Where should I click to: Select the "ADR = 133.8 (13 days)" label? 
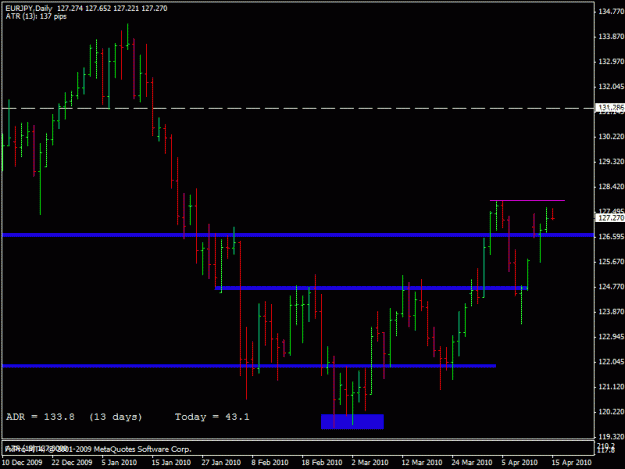74,417
